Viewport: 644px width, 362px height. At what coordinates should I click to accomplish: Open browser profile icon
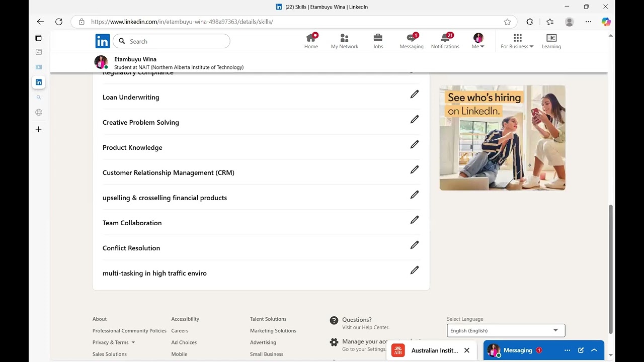tap(570, 22)
